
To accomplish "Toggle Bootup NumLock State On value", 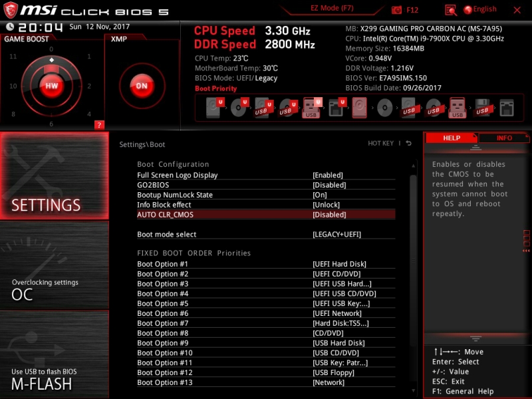I will (x=320, y=195).
